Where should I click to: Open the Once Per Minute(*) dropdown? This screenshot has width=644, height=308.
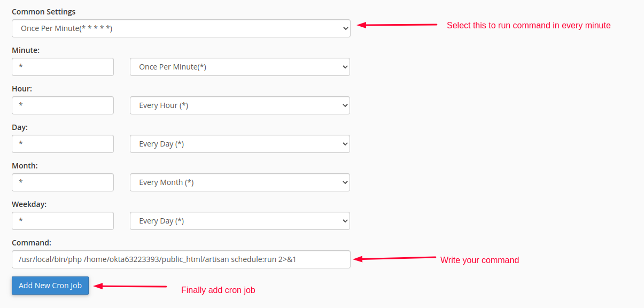(x=239, y=67)
